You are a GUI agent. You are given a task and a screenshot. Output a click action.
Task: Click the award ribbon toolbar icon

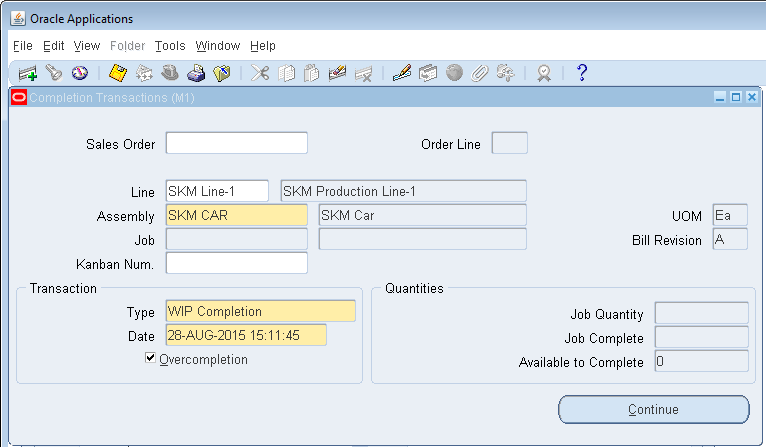click(x=544, y=73)
